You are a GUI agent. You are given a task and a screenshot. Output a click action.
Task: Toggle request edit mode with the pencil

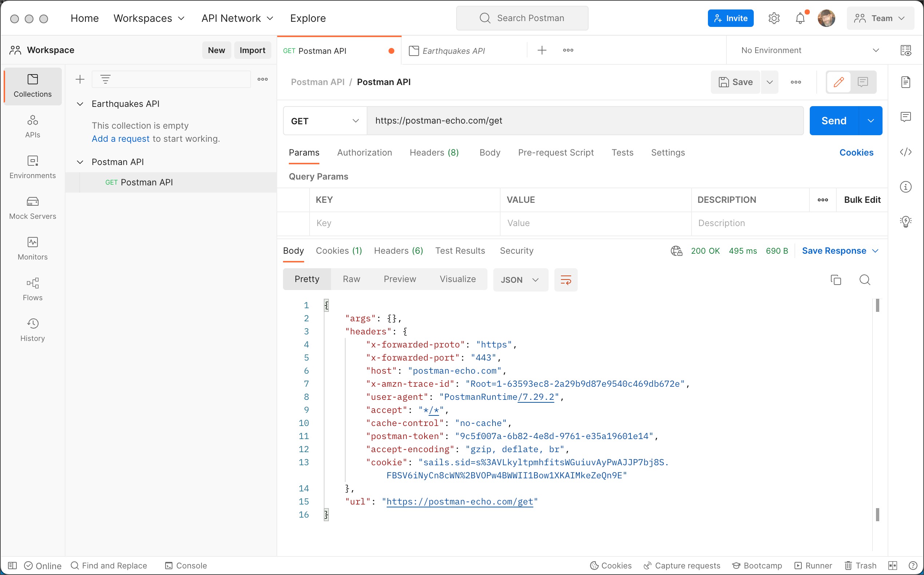point(839,82)
